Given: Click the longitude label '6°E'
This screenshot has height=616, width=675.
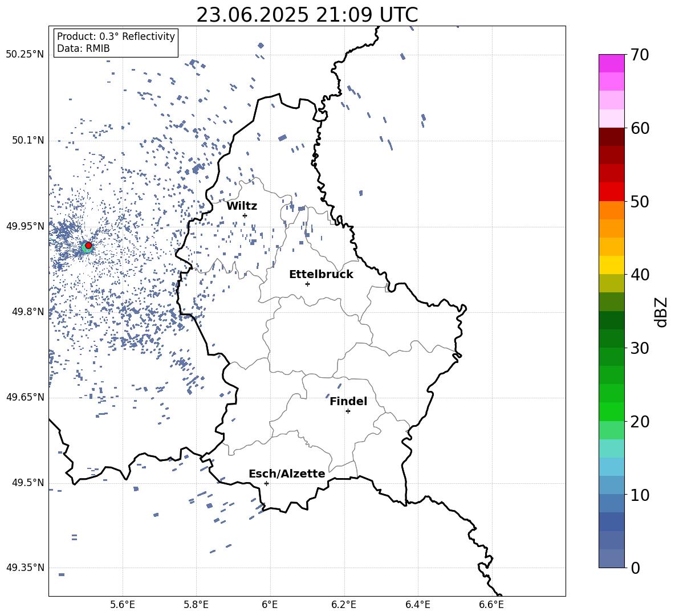Looking at the screenshot, I should 270,605.
